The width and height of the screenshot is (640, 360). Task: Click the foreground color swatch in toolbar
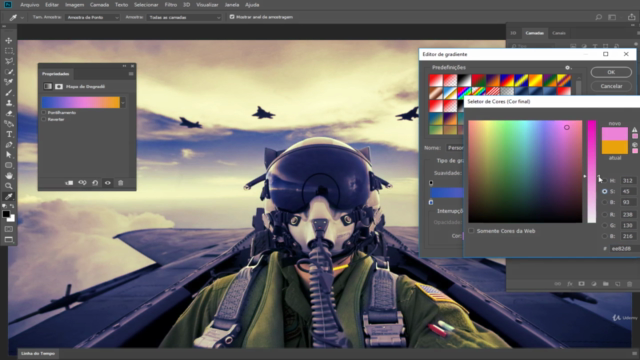pyautogui.click(x=6, y=214)
